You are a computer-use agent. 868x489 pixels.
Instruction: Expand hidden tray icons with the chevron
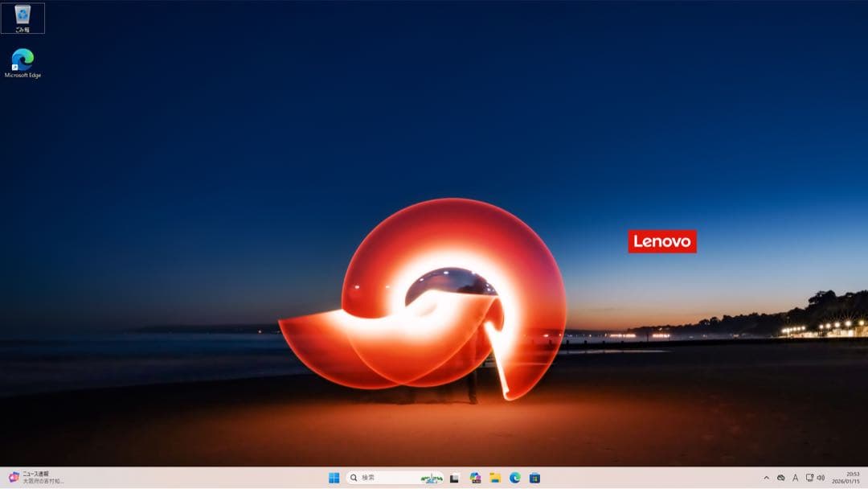(768, 477)
